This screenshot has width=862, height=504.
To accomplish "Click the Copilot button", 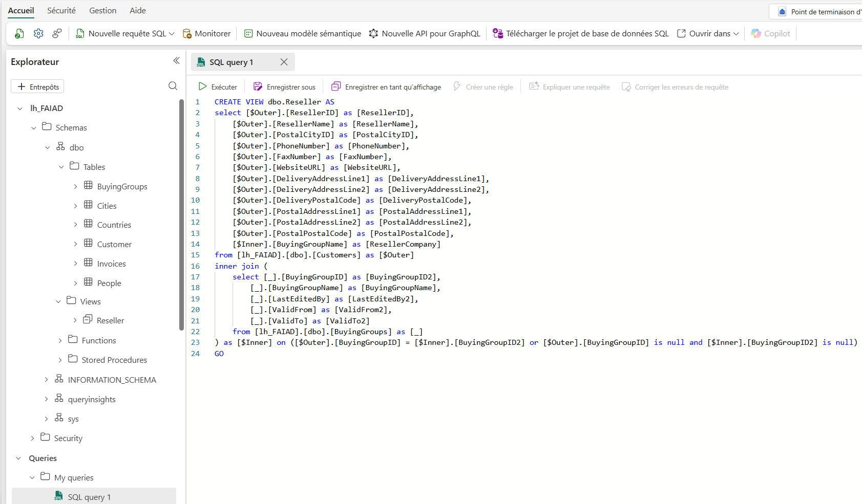I will (771, 34).
